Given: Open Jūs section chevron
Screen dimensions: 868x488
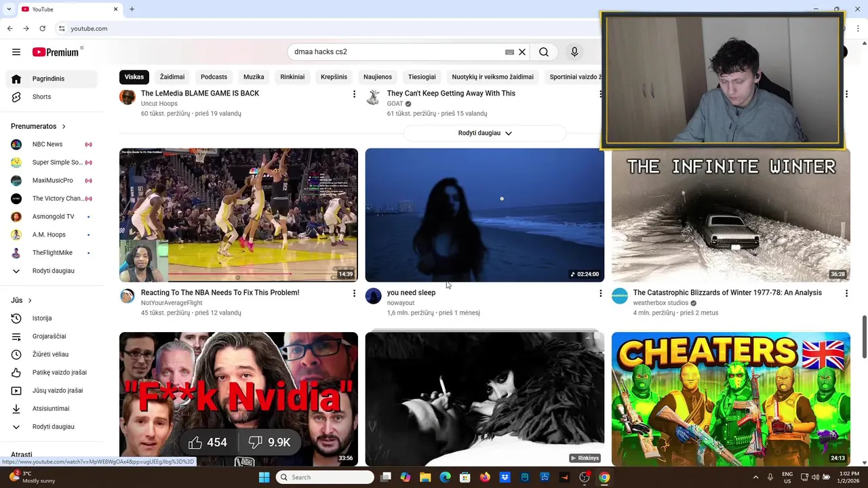Looking at the screenshot, I should [30, 300].
